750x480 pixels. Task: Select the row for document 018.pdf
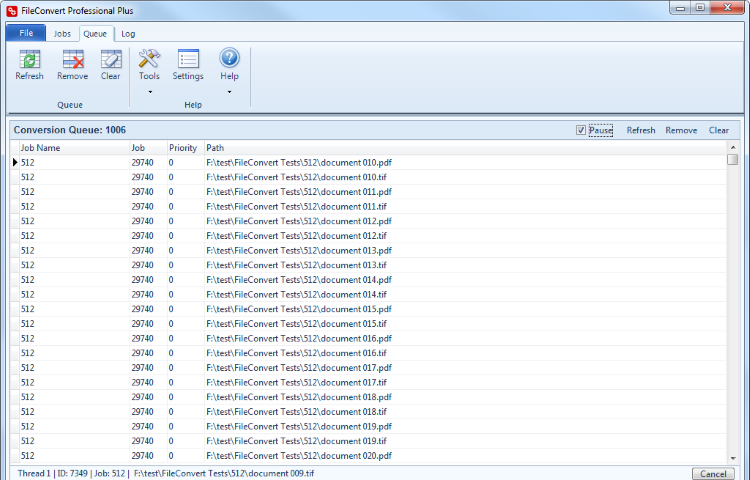pyautogui.click(x=368, y=397)
